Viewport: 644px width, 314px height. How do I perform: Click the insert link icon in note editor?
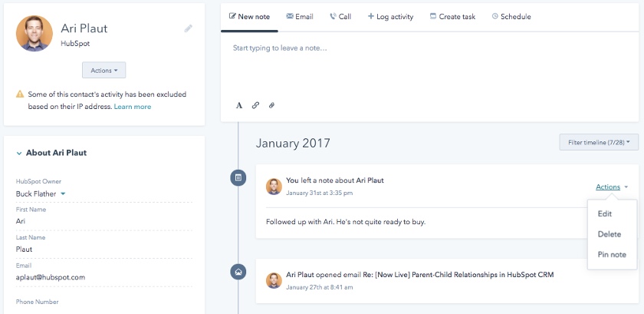[255, 105]
